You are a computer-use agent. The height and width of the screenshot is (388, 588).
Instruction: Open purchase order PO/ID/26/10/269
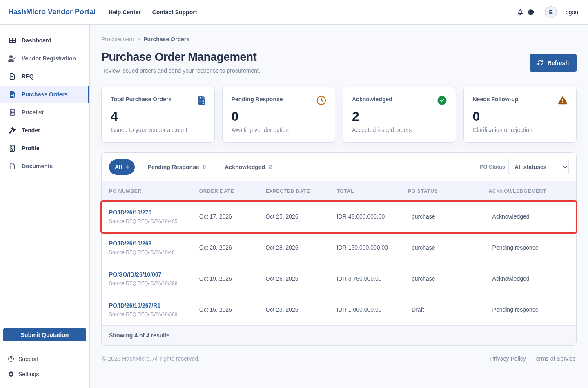click(130, 243)
